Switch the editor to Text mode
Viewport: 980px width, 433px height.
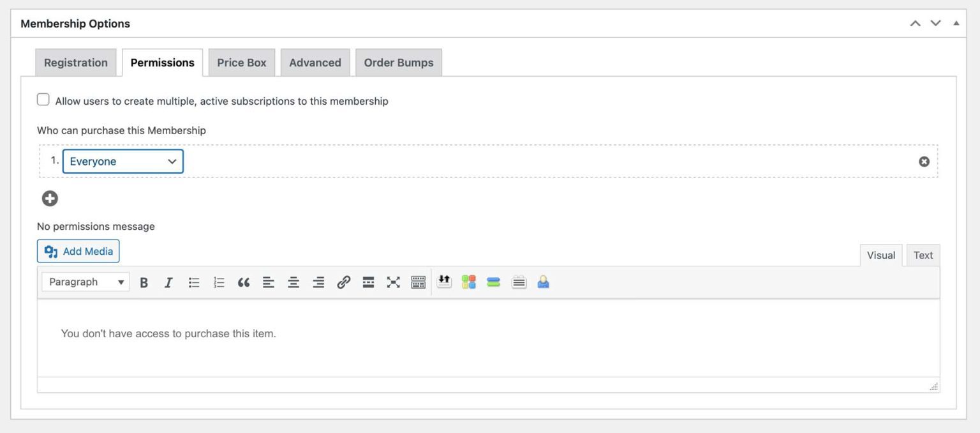(x=923, y=255)
